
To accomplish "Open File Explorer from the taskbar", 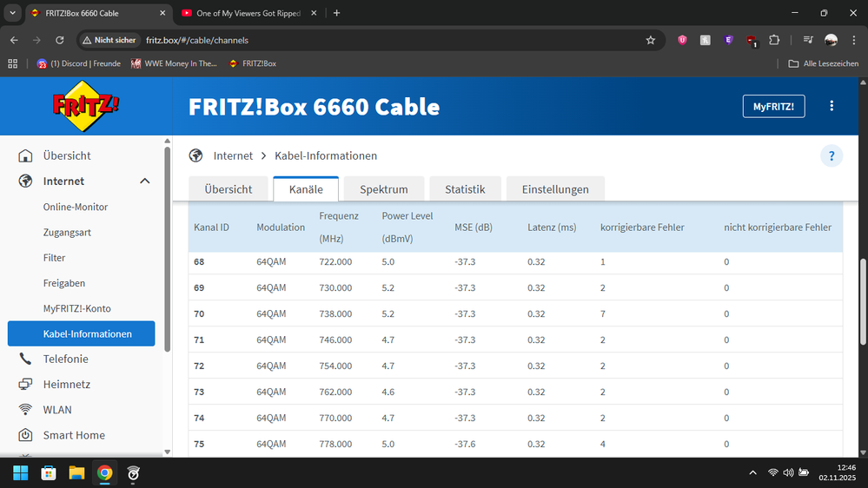I will [76, 473].
